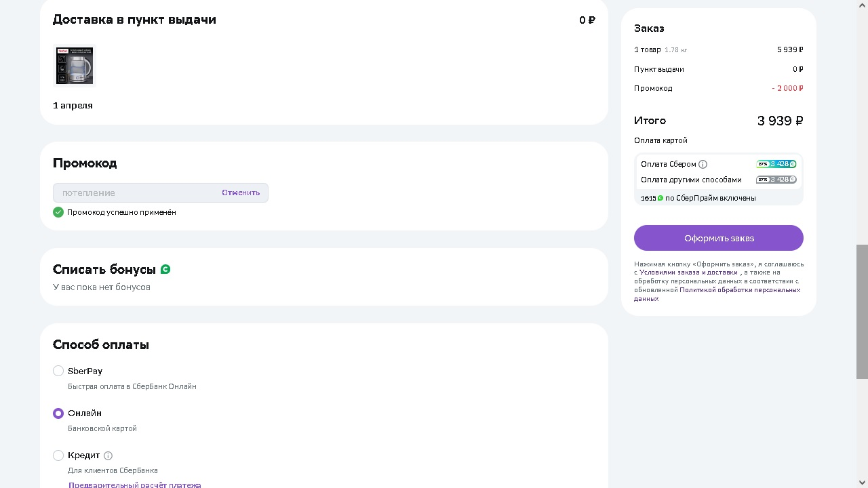Click the item price 5 939 ₽
The image size is (868, 488).
click(790, 49)
